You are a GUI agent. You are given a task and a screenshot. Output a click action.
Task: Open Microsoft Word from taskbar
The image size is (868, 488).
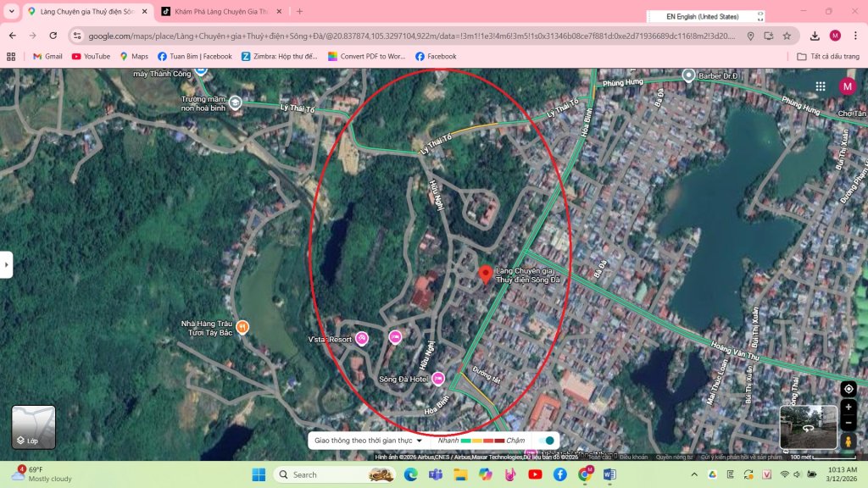click(609, 474)
